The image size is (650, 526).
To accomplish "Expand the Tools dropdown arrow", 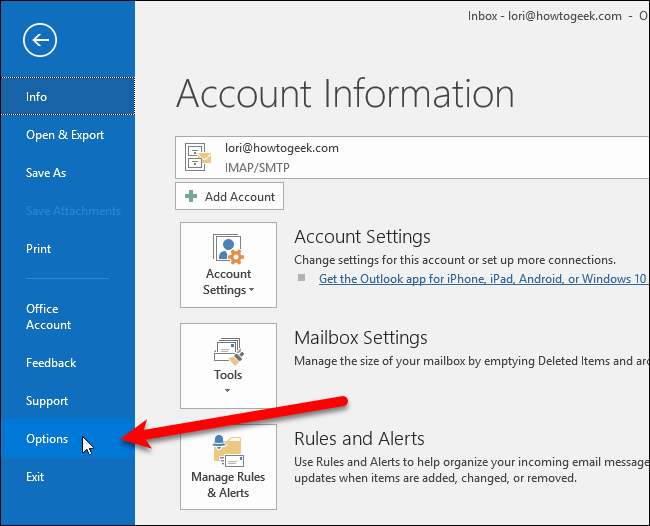I will (x=228, y=391).
